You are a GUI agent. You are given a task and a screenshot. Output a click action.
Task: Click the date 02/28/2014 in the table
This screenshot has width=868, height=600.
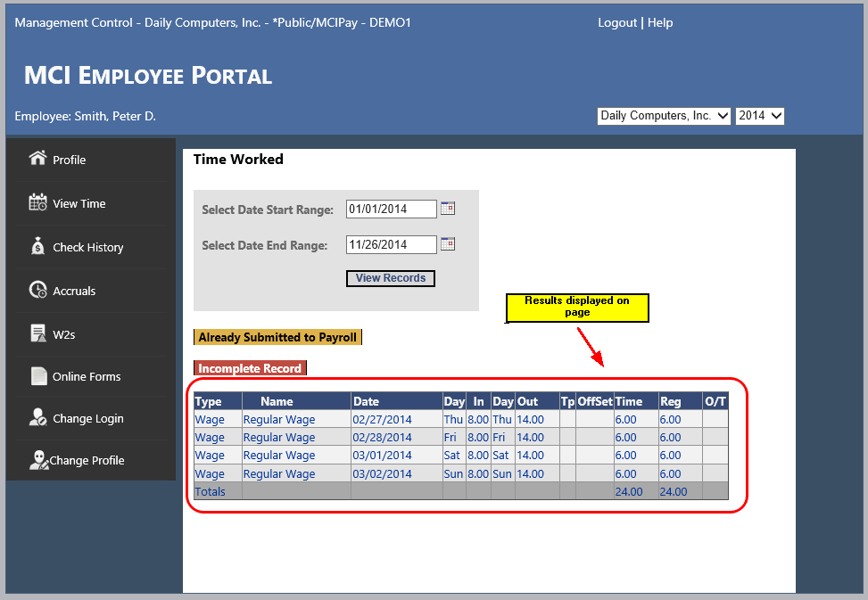point(382,438)
